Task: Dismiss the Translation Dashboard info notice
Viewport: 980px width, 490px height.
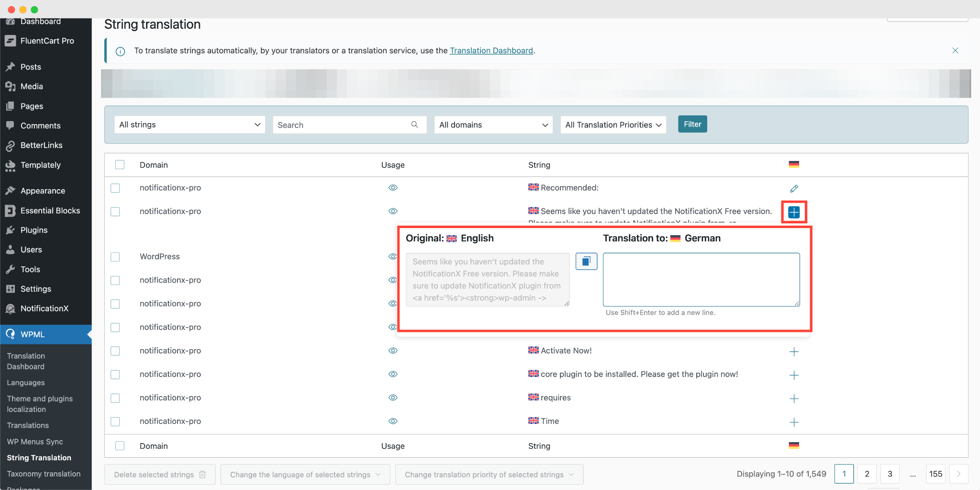Action: pos(955,51)
